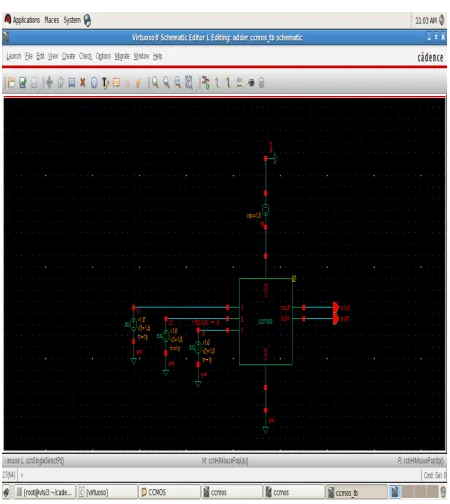Open the Window menu
450x504 pixels.
pos(141,56)
